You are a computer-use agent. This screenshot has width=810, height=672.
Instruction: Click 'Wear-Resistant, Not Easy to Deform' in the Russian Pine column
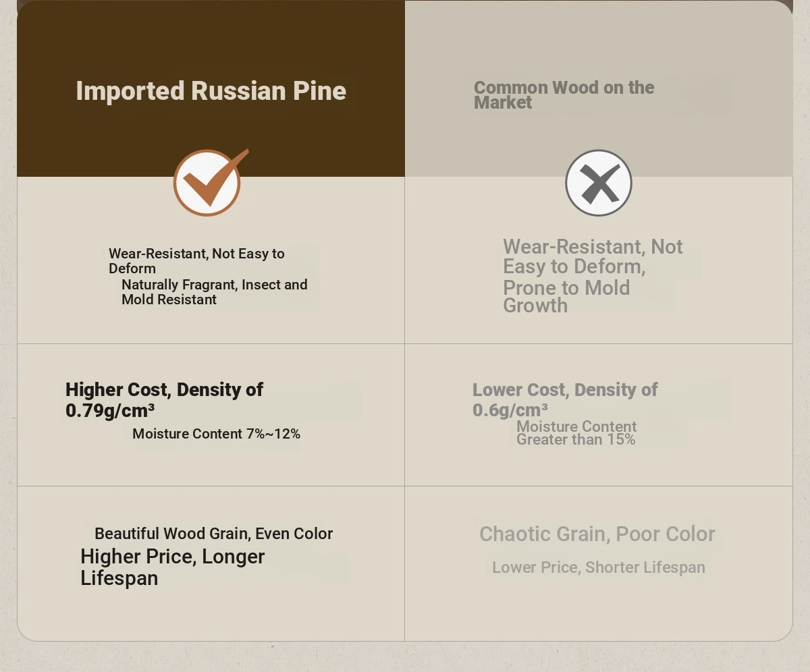(196, 261)
